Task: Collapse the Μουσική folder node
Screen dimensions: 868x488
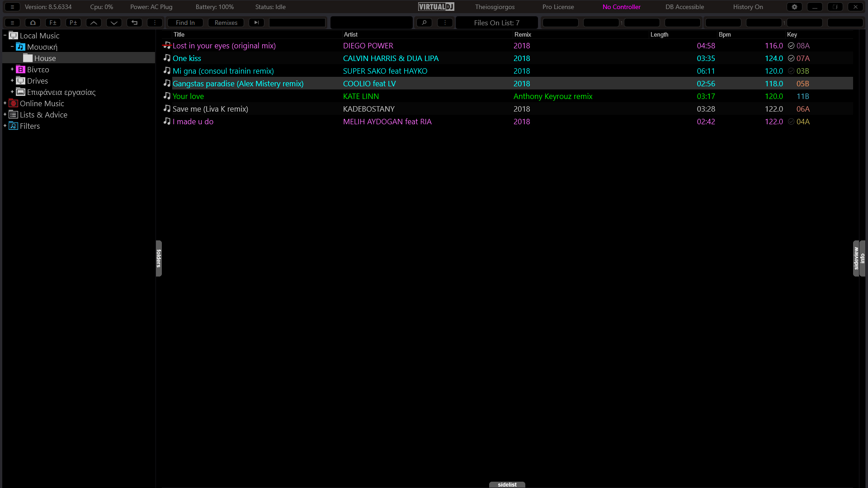Action: pos(12,46)
